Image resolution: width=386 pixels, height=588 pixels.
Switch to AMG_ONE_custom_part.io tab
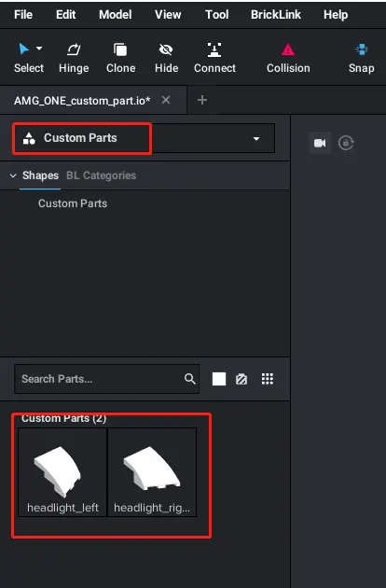82,101
